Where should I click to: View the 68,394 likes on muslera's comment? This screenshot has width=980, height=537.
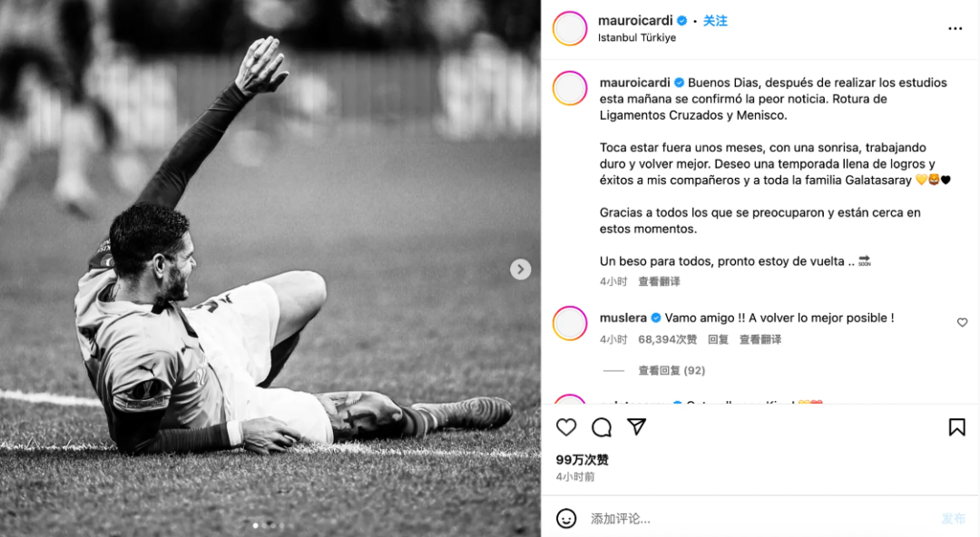click(x=667, y=339)
